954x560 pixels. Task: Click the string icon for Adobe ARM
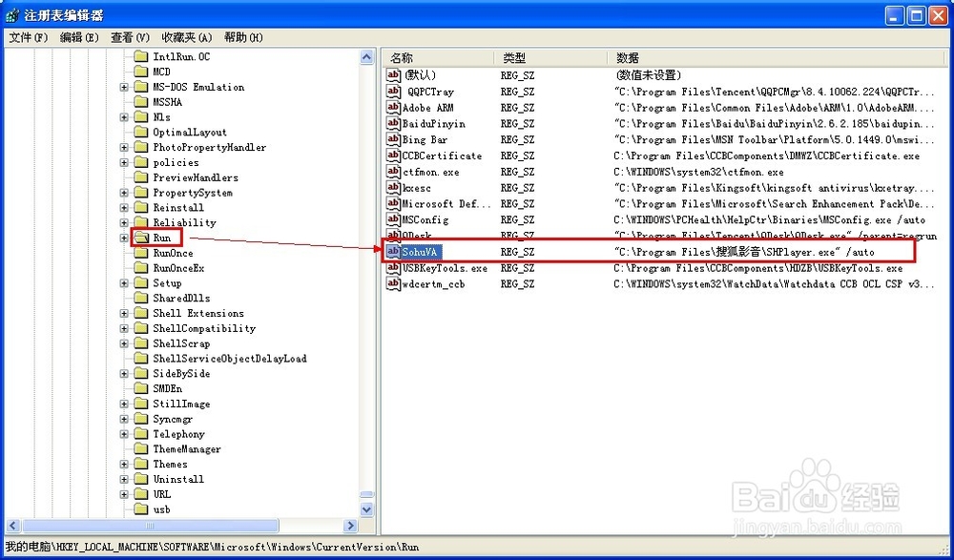(393, 108)
